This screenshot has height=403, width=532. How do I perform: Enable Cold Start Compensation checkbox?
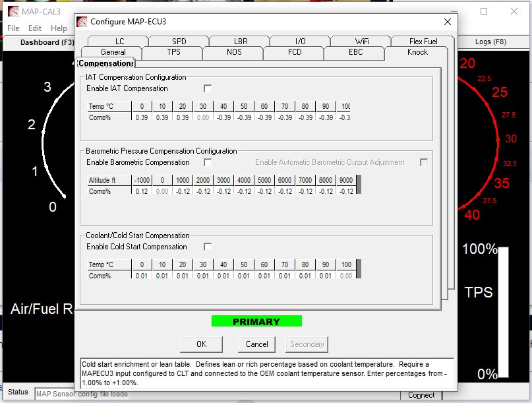[208, 247]
